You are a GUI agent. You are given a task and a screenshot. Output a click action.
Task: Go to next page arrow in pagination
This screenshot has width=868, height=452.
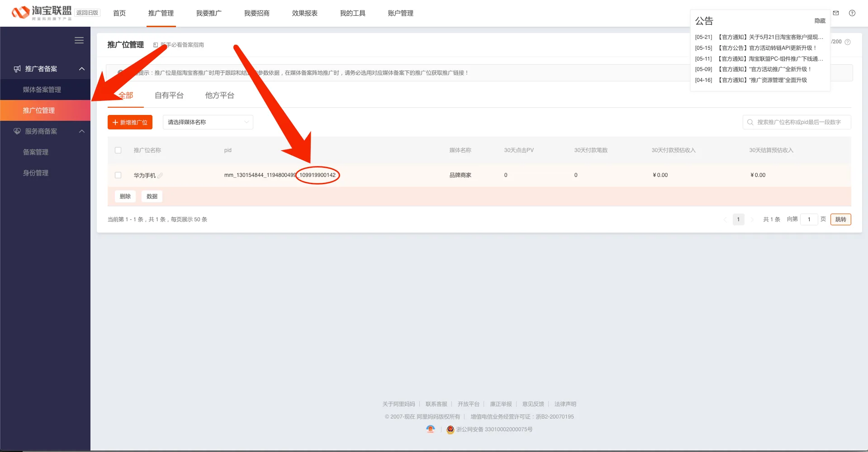pyautogui.click(x=752, y=219)
